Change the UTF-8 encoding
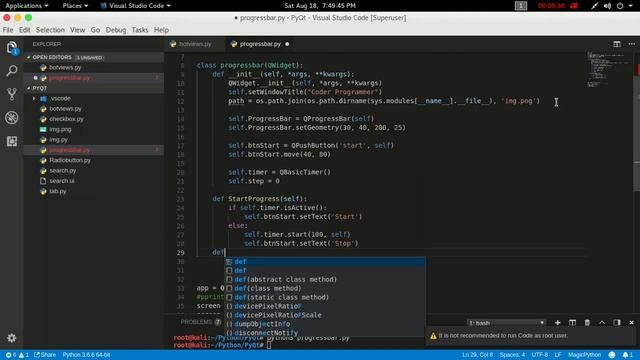 point(540,355)
